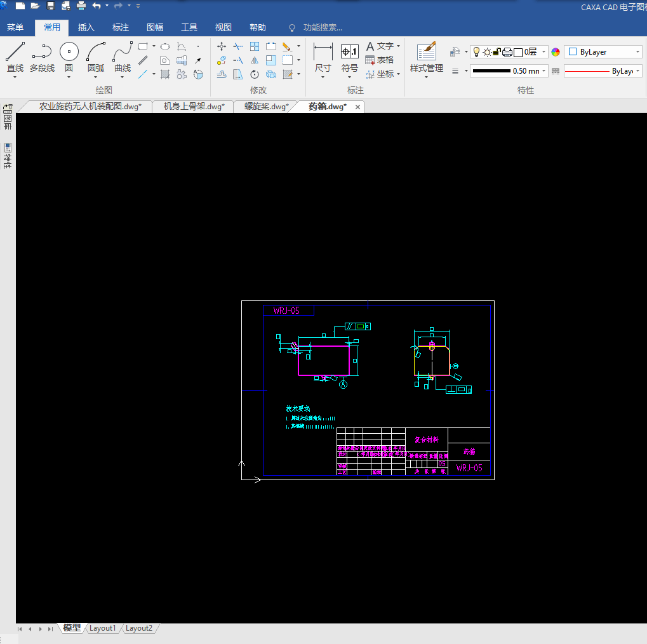The height and width of the screenshot is (644, 647).
Task: Expand the 圆弧 dropdown arrow
Action: [95, 77]
